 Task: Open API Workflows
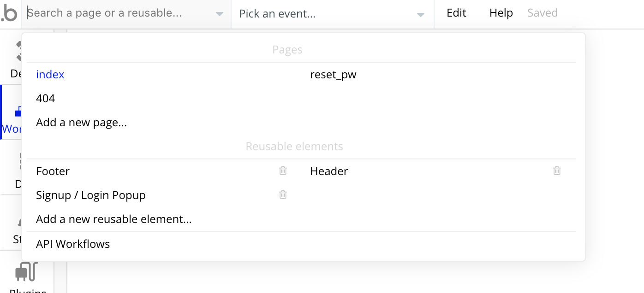pos(73,244)
